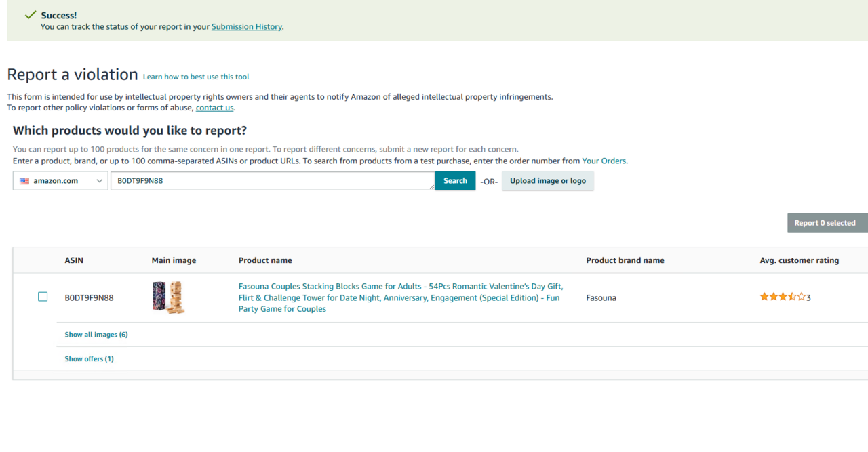Go to the Your Orders link
Image resolution: width=868 pixels, height=452 pixels.
point(604,161)
